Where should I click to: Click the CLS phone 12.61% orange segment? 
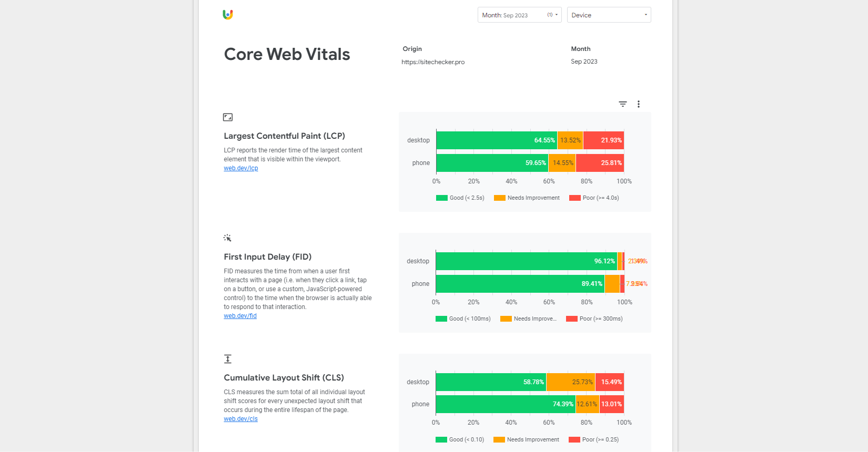point(588,404)
